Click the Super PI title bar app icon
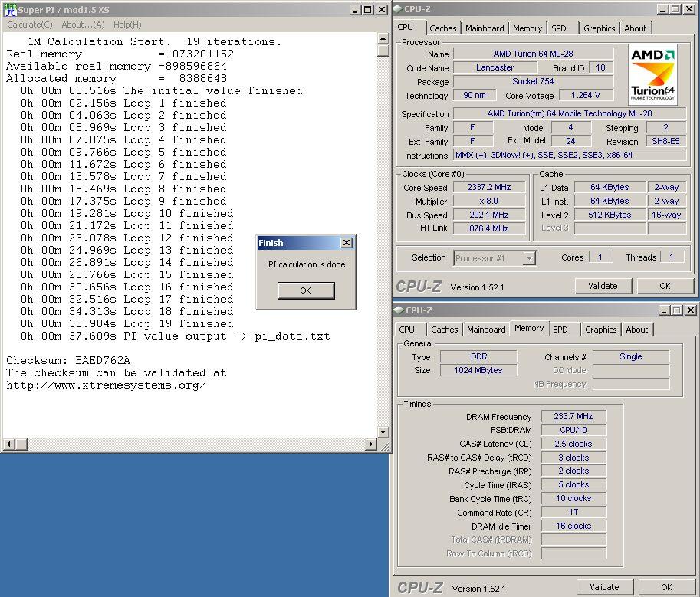700x597 pixels. tap(10, 10)
